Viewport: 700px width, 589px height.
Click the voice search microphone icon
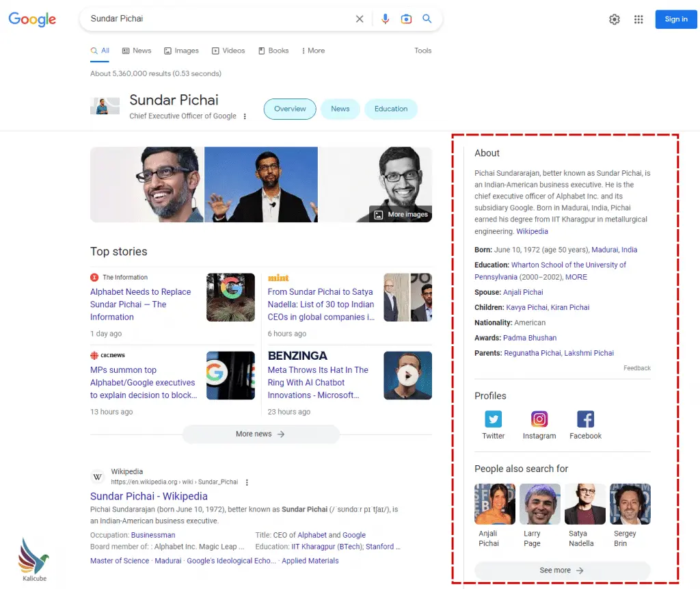tap(386, 19)
